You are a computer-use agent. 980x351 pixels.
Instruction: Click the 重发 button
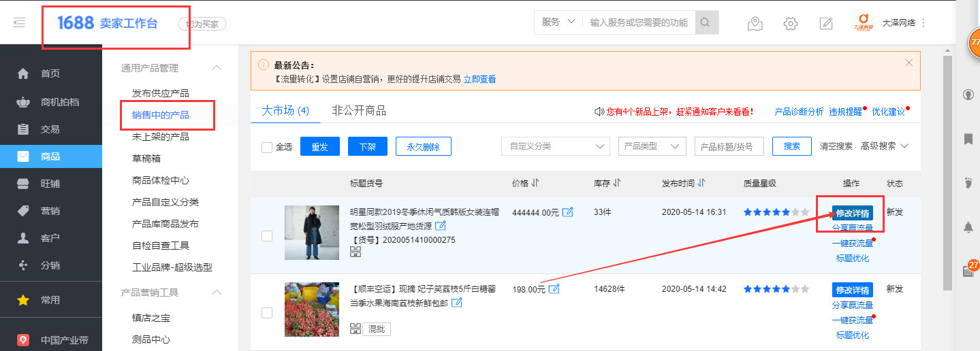319,146
